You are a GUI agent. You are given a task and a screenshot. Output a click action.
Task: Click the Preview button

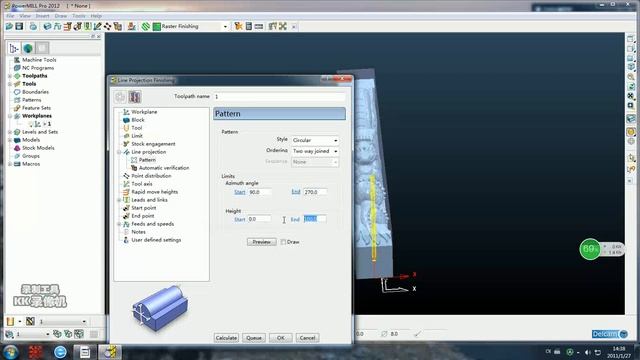(x=262, y=242)
